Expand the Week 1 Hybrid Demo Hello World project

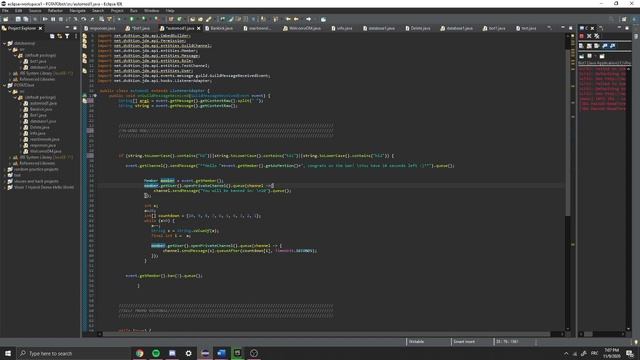coord(5,187)
